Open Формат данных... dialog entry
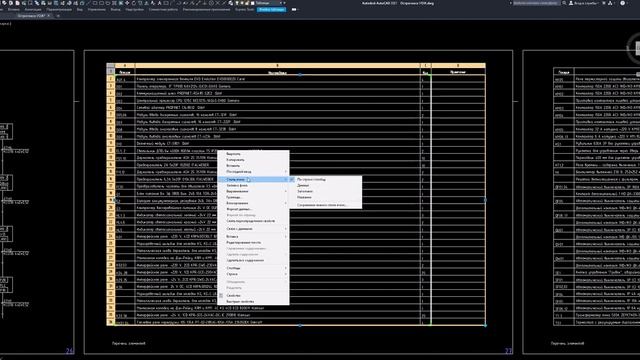This screenshot has width=640, height=360. point(253,209)
